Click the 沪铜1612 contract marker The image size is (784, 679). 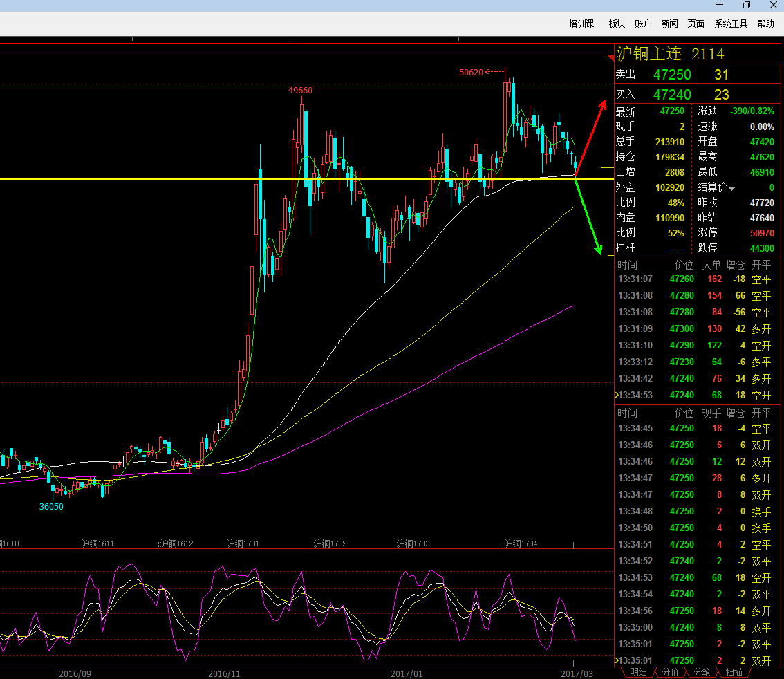[176, 543]
